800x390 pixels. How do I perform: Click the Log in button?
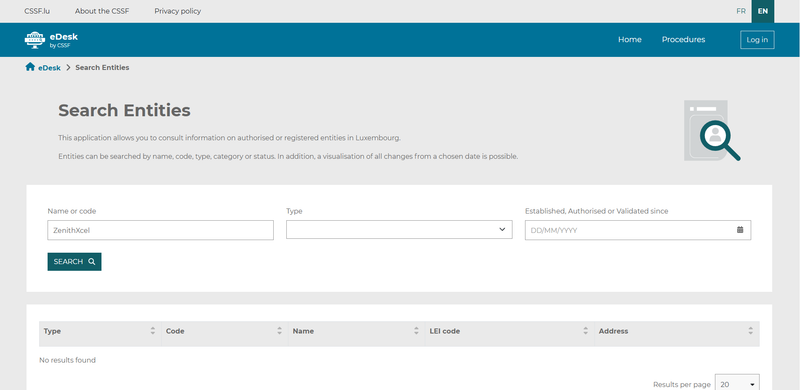click(x=757, y=40)
